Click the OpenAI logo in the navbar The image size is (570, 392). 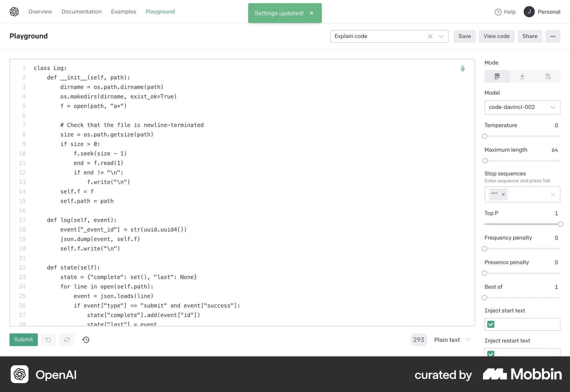coord(14,12)
